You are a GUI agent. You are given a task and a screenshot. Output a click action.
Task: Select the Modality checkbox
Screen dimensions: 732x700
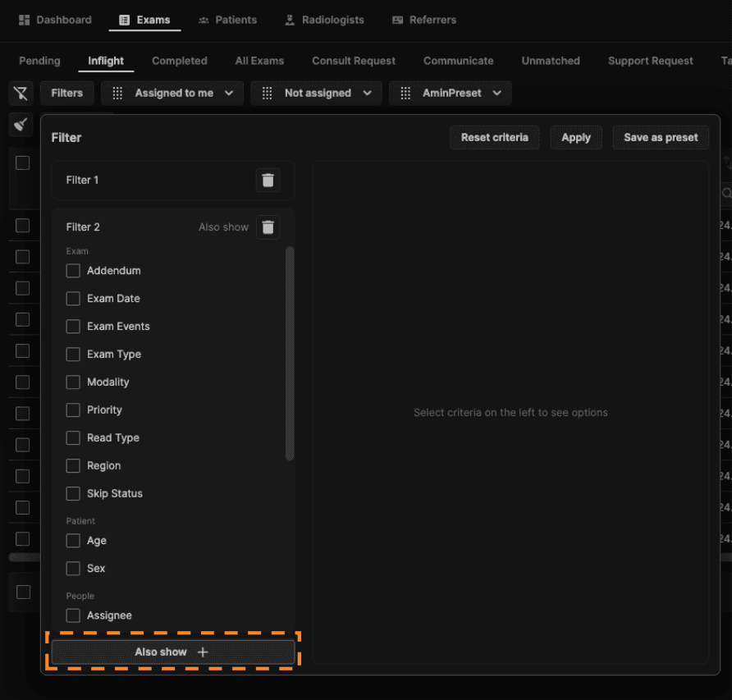click(73, 382)
